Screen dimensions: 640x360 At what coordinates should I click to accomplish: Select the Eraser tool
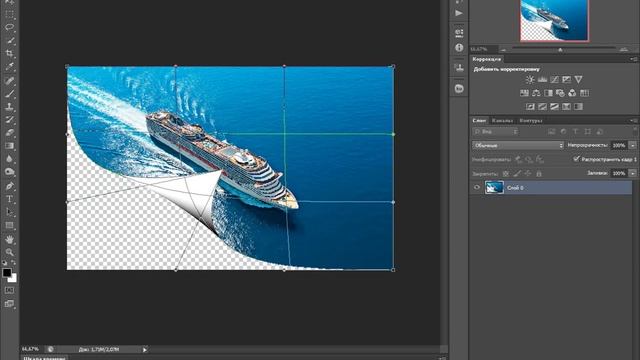coord(9,133)
